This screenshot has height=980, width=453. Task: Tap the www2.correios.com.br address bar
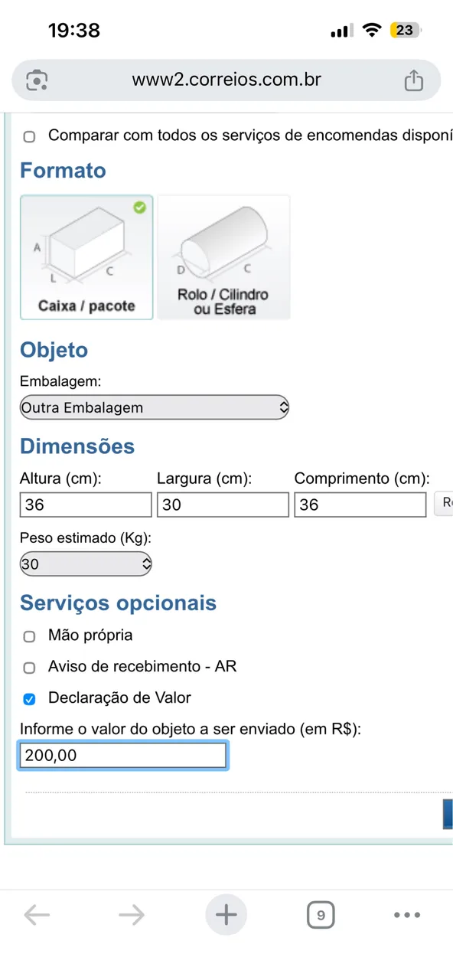(226, 80)
